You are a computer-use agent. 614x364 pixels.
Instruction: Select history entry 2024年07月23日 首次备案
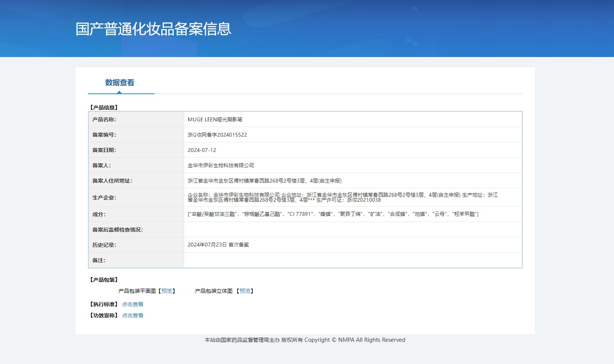point(218,245)
